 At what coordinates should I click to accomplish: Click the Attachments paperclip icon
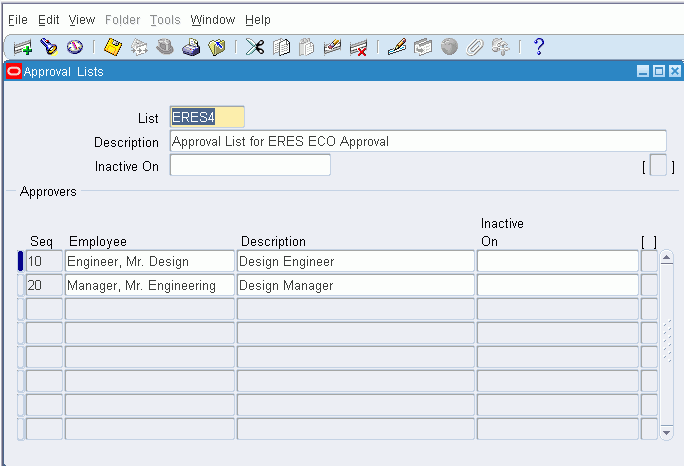(475, 47)
